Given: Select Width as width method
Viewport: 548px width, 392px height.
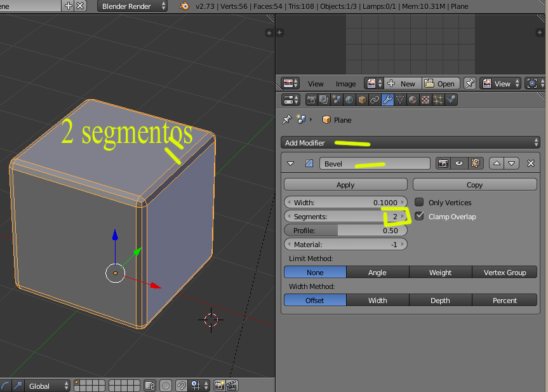Looking at the screenshot, I should [x=377, y=300].
